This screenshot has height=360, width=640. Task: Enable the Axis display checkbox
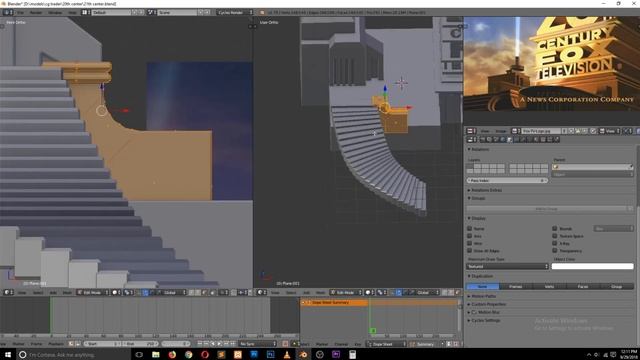point(469,236)
